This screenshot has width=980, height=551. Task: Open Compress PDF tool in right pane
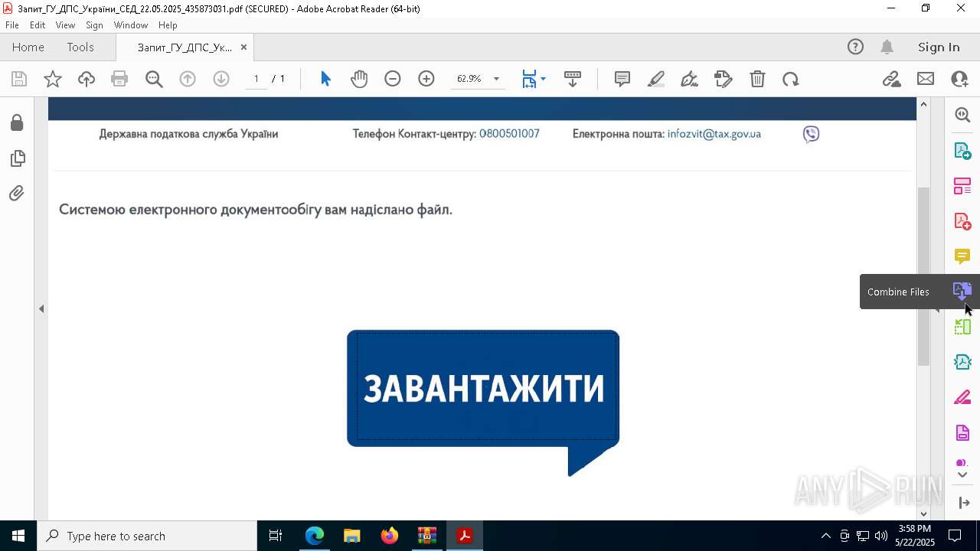962,362
